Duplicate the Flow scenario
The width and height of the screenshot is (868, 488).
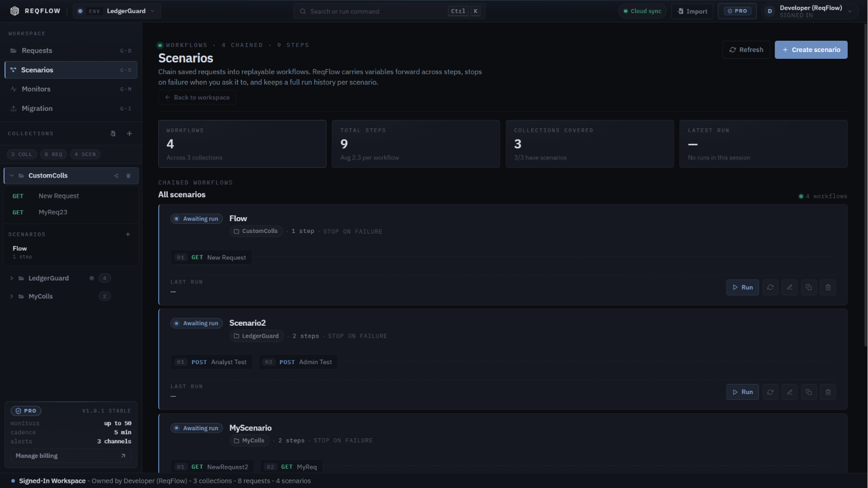(x=809, y=287)
